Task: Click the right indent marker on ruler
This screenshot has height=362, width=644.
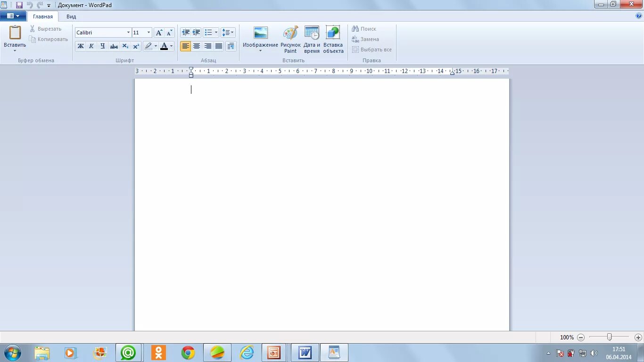Action: point(452,73)
